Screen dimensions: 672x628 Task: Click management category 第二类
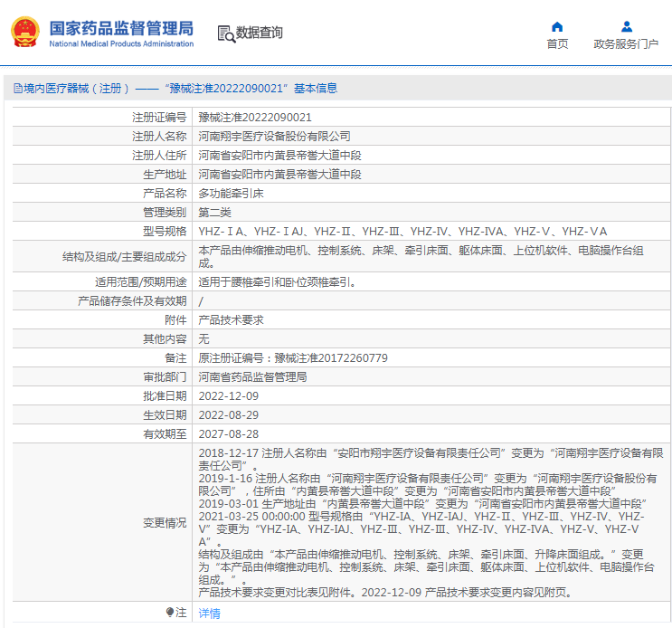[214, 212]
